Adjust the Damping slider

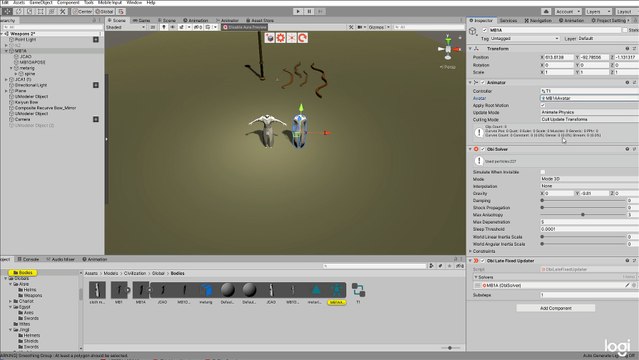tap(583, 201)
